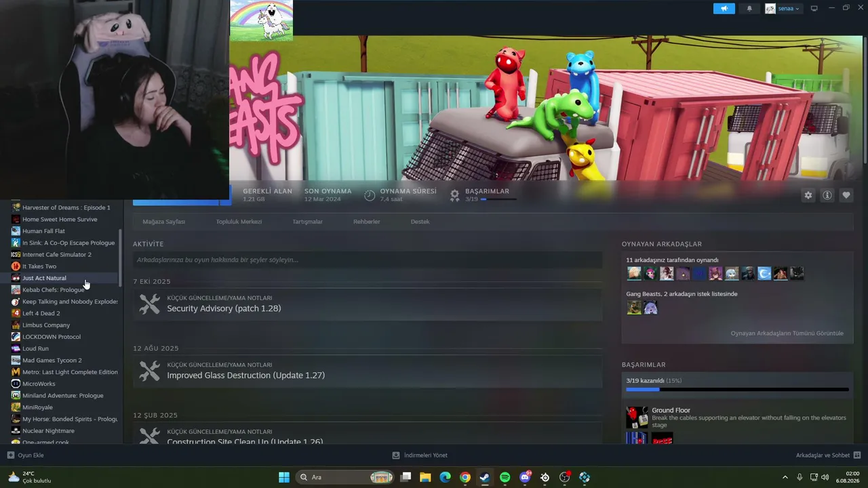Click the achievements gear icon beside BAŞARIMLAR
868x488 pixels.
pos(455,195)
